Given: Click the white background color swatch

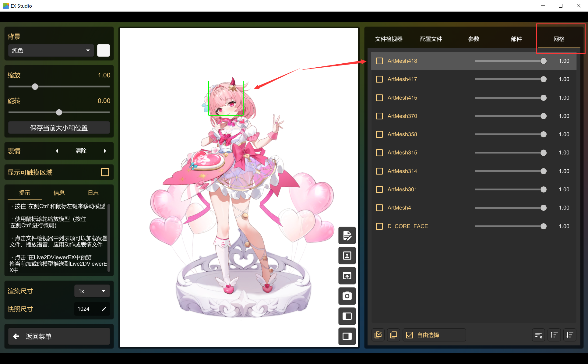Looking at the screenshot, I should pyautogui.click(x=104, y=51).
